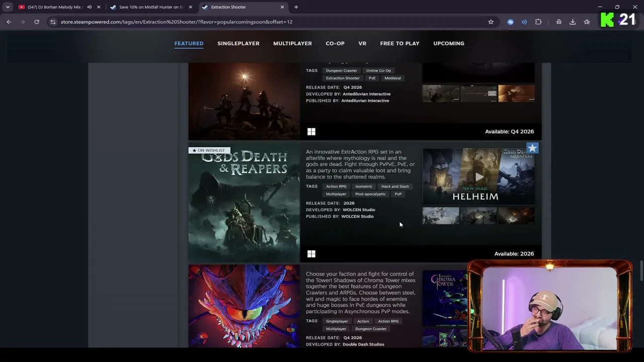
Task: Click the ON WISHLIST badge
Action: (x=209, y=150)
